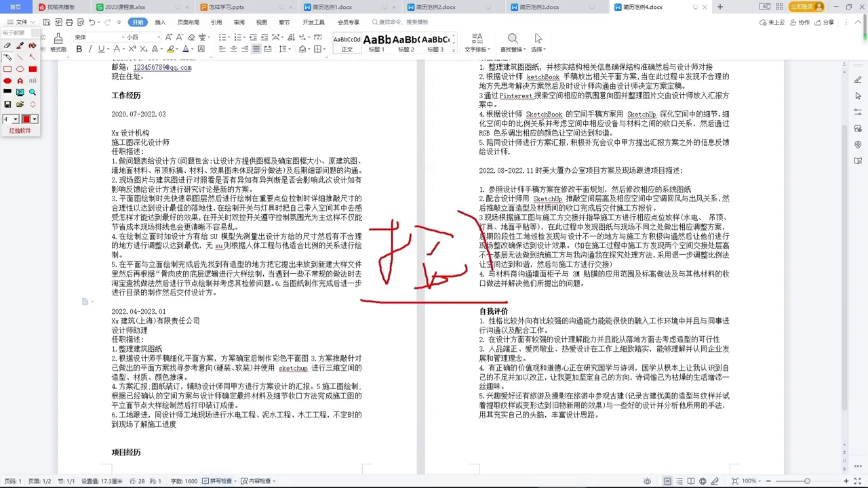Screen dimensions: 868x488
Task: Open the 选择 selection dropdown
Action: point(538,43)
